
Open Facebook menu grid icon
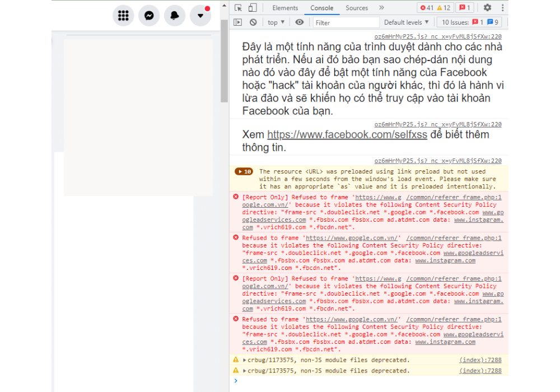click(123, 15)
